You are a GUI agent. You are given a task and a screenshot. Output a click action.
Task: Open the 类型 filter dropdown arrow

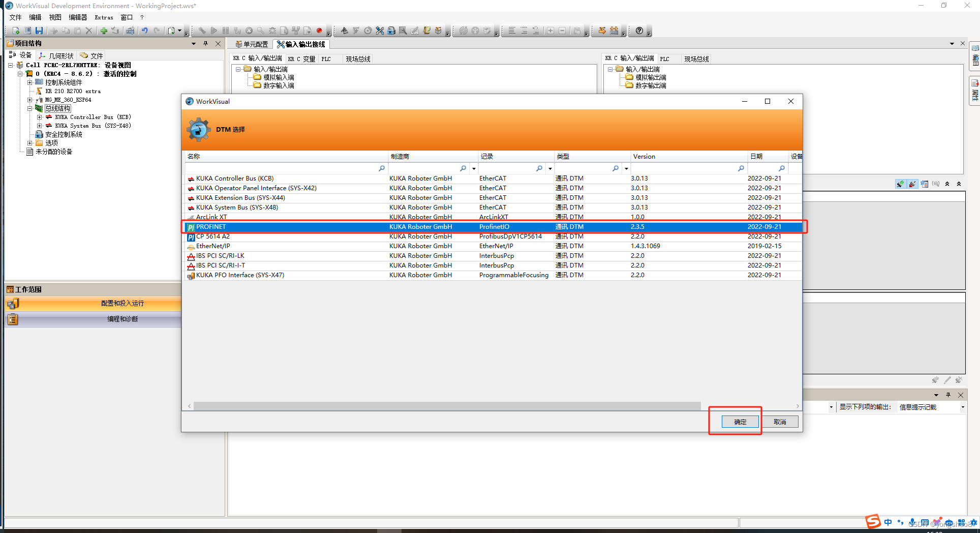coord(626,168)
